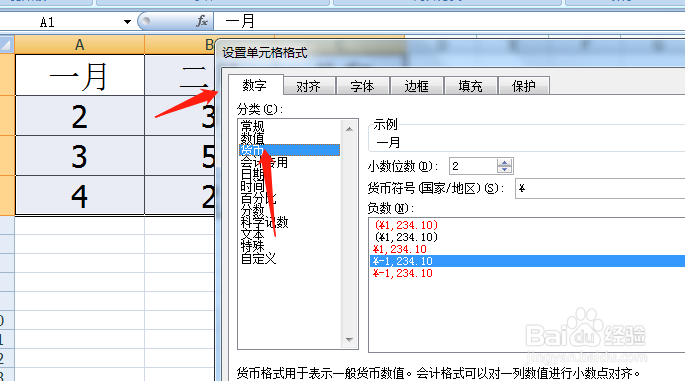Click the category list scroll down arrow

349,339
